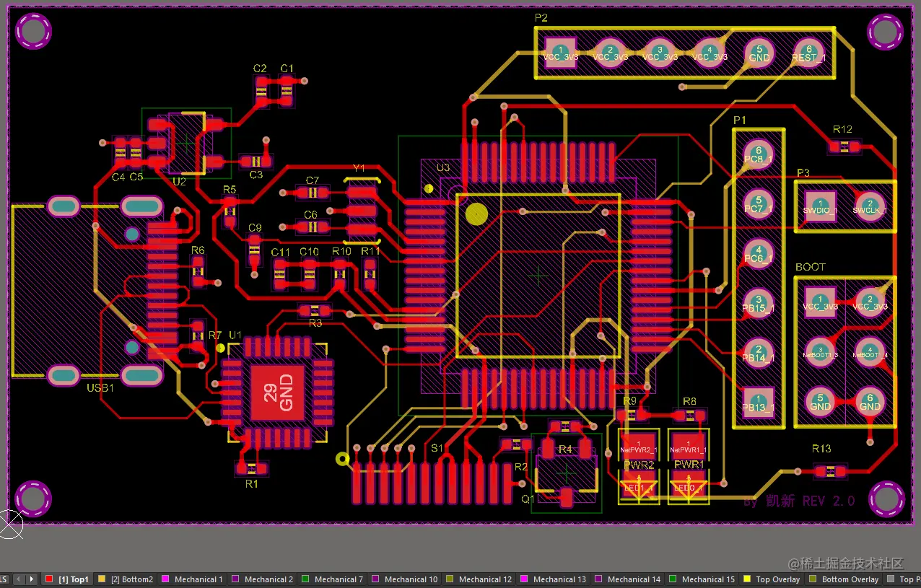
Task: Click the yellow Bottom2 layer color swatch
Action: click(102, 579)
